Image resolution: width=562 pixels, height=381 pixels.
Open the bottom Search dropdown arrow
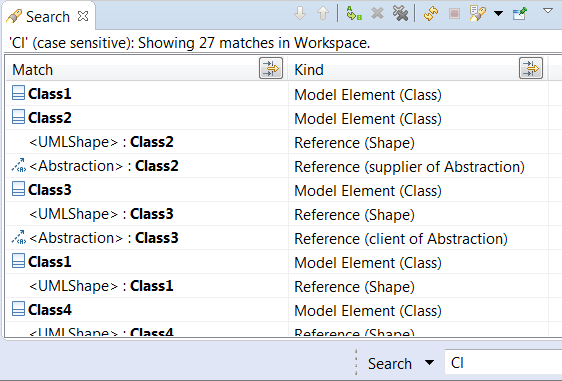click(429, 363)
